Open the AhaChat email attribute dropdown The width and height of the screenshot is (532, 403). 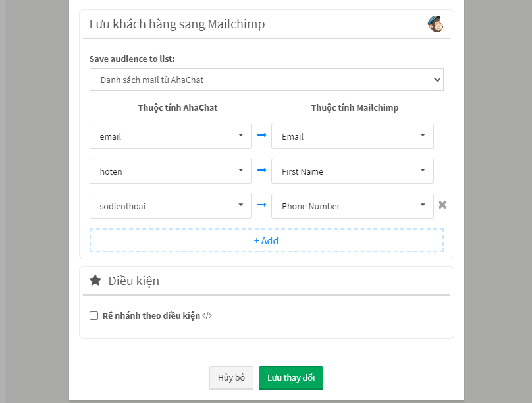(x=171, y=136)
